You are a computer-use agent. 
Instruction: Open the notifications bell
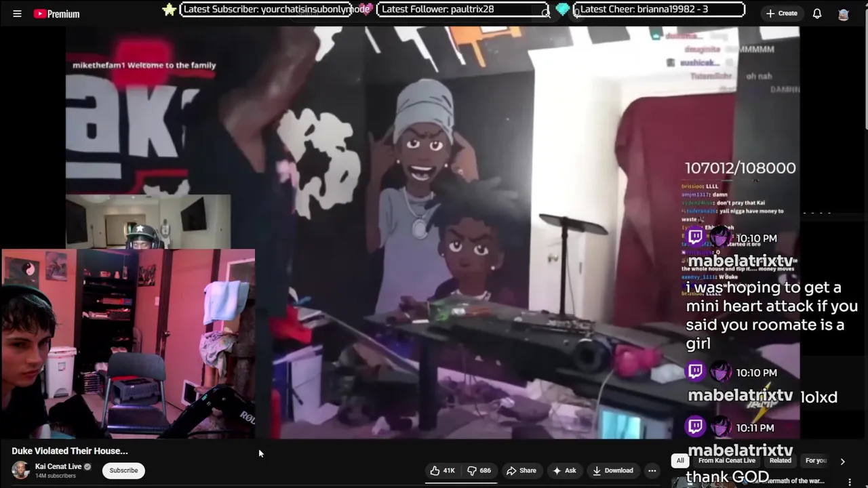[x=817, y=14]
